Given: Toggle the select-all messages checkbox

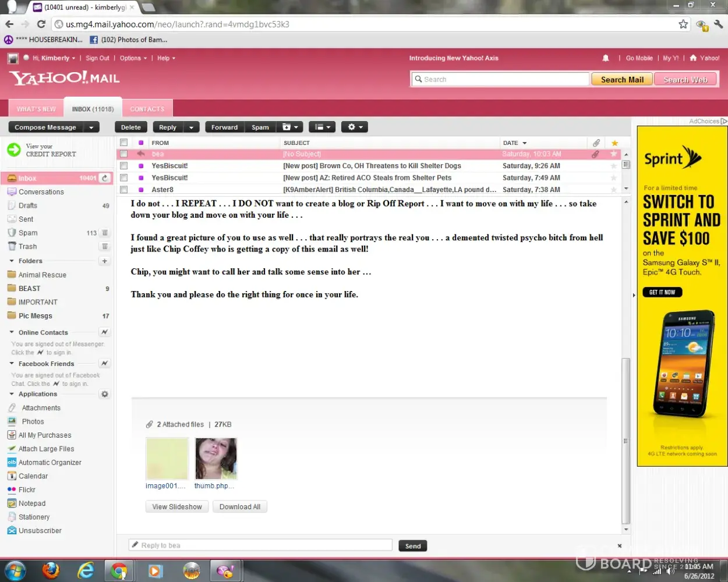Looking at the screenshot, I should coord(123,143).
